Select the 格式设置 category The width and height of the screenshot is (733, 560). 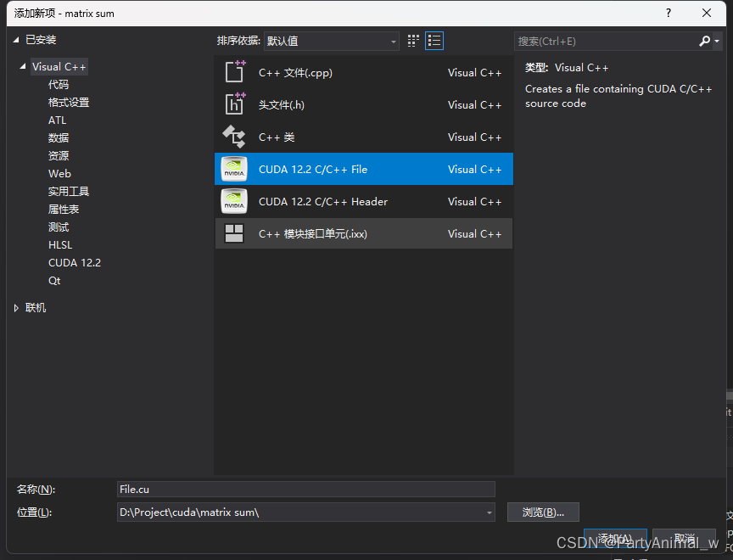[69, 103]
